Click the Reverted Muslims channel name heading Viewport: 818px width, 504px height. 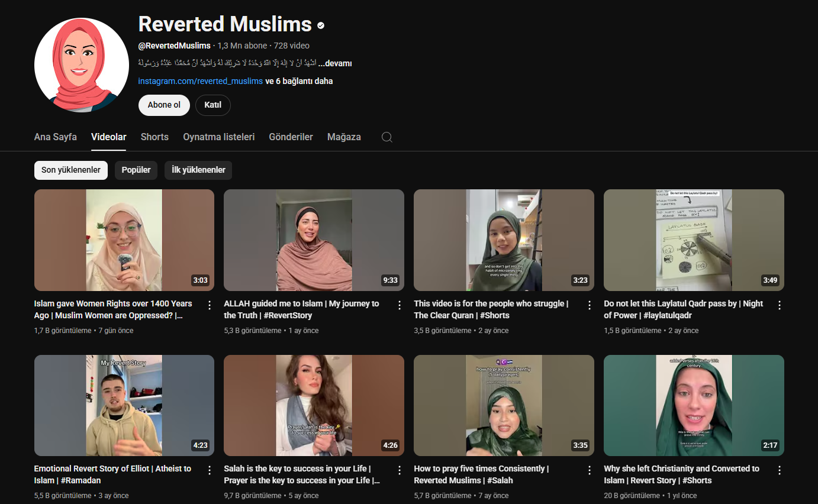point(225,24)
